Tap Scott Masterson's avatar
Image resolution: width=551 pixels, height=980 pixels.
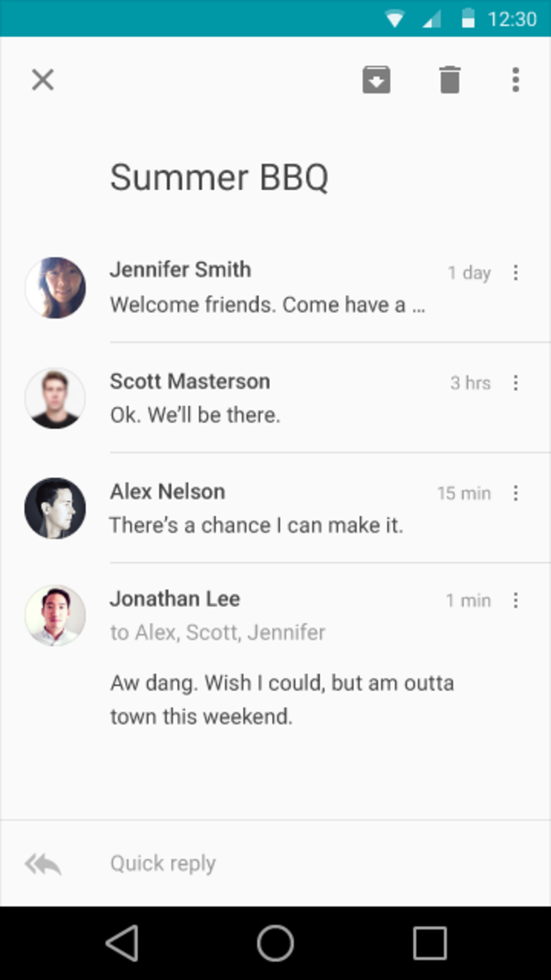(x=55, y=398)
